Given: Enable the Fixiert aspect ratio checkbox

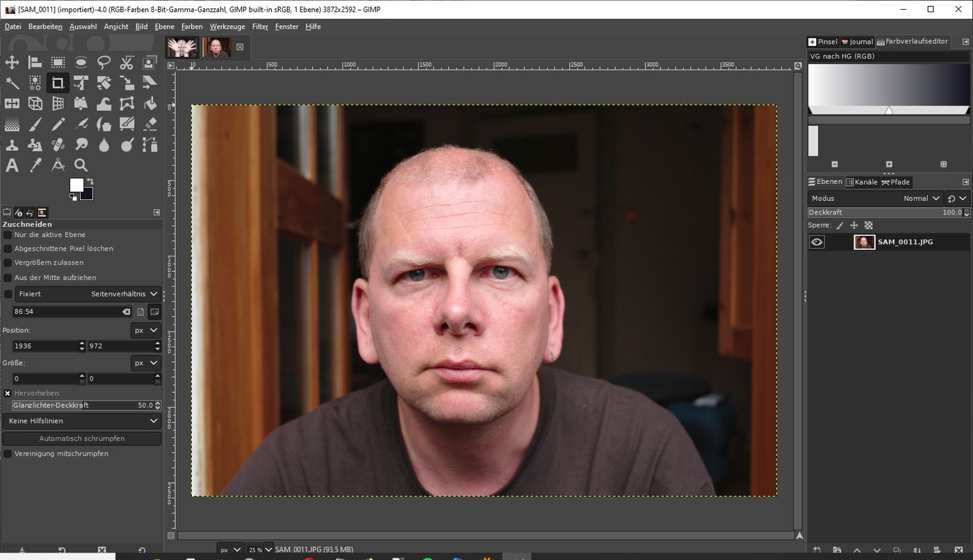Looking at the screenshot, I should pyautogui.click(x=8, y=295).
